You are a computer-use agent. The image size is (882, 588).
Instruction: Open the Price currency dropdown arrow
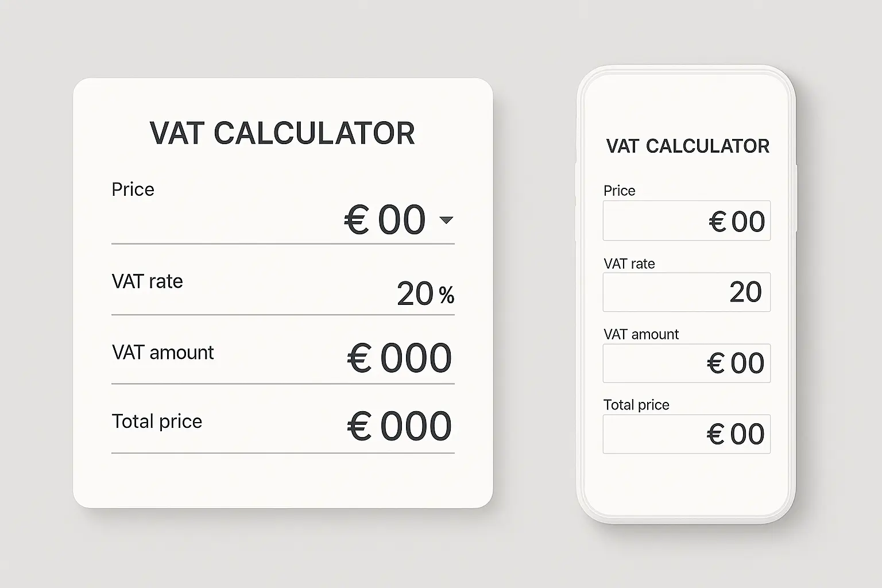[446, 220]
